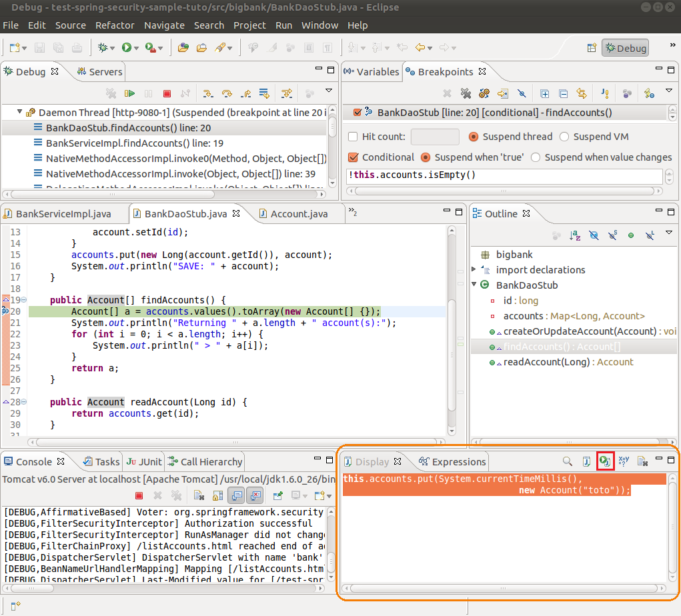This screenshot has height=616, width=681.
Task: Switch to the Expressions tab
Action: tap(458, 462)
